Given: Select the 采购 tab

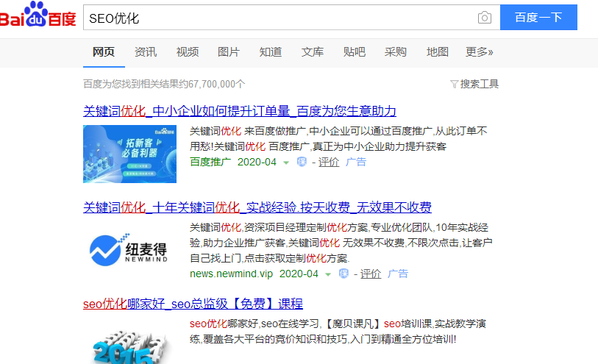Looking at the screenshot, I should (x=396, y=51).
